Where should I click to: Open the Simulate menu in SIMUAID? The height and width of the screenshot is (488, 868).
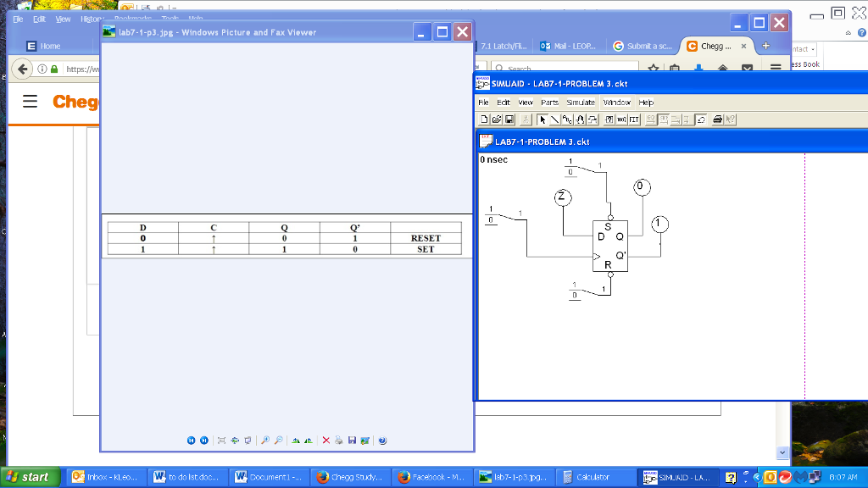[x=581, y=102]
